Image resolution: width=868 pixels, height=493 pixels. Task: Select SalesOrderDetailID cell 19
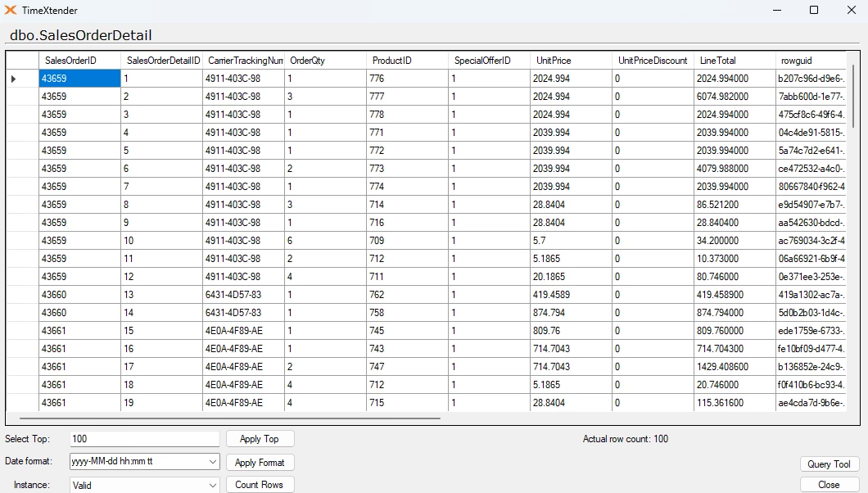tap(161, 403)
